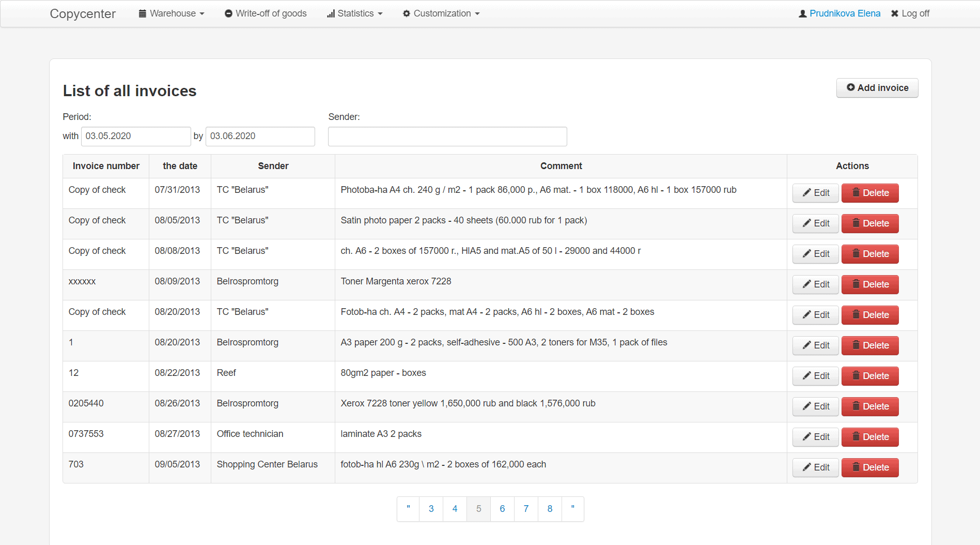Edit the Fotob-ha ch. A4 invoice

pyautogui.click(x=816, y=315)
